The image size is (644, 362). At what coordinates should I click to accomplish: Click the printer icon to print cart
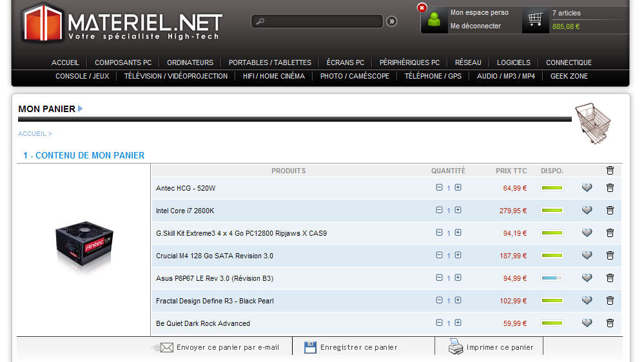click(456, 347)
